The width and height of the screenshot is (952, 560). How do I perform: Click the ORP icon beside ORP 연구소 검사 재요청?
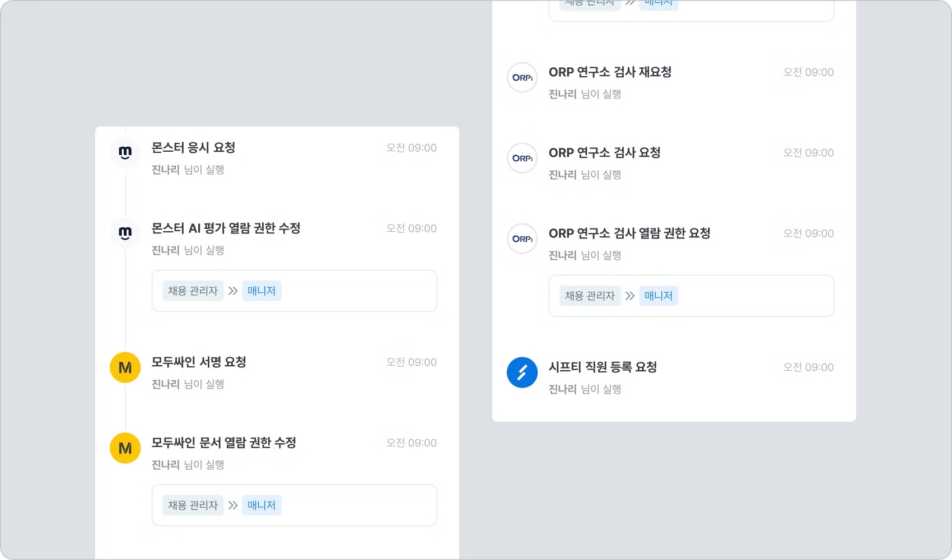(522, 77)
